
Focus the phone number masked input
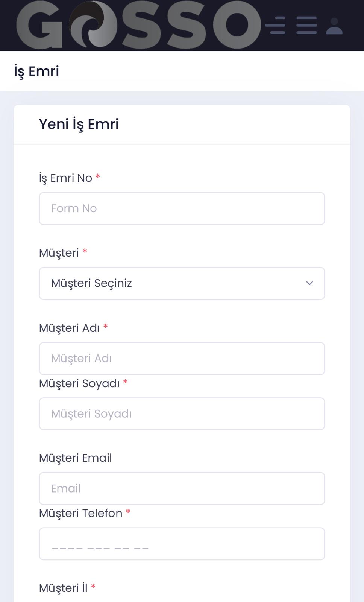coord(182,544)
